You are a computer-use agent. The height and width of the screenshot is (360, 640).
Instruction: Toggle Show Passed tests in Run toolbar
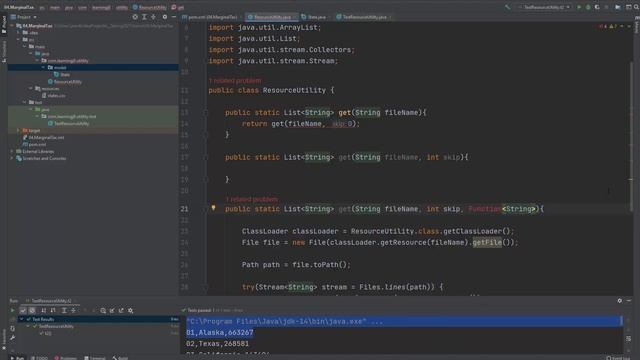point(23,311)
